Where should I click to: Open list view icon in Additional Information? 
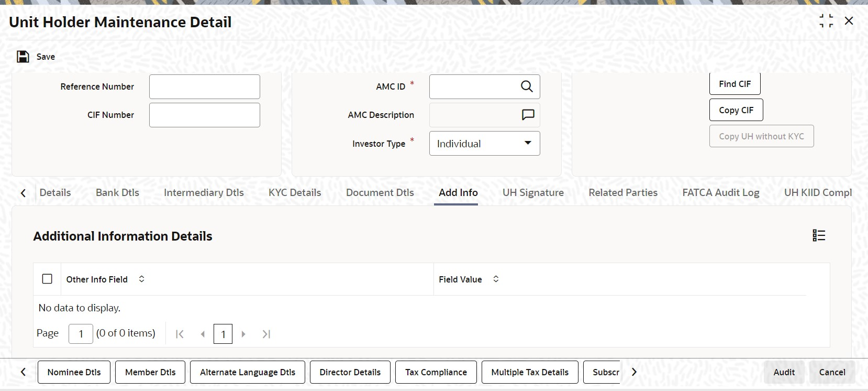[x=819, y=236]
